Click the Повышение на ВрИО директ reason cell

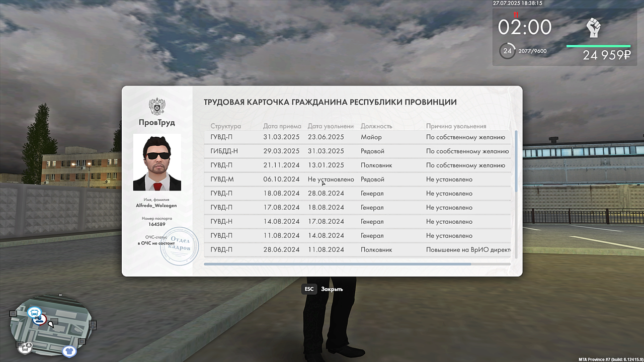coord(468,250)
